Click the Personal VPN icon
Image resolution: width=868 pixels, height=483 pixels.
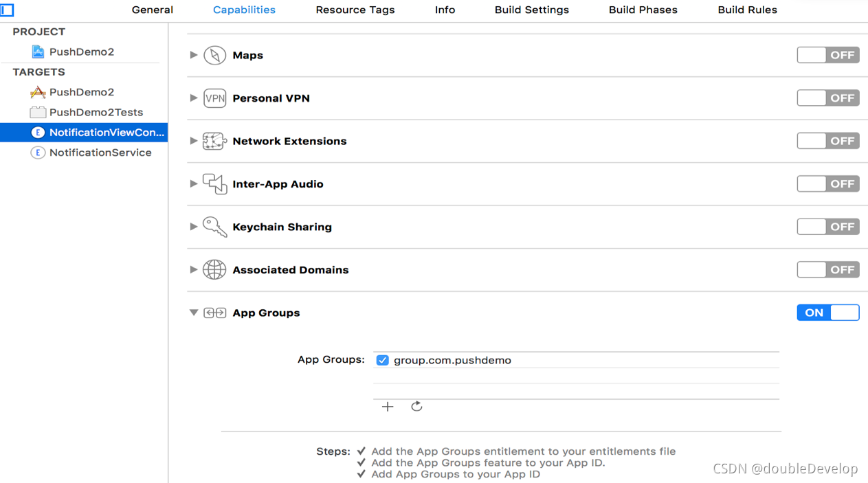coord(214,98)
